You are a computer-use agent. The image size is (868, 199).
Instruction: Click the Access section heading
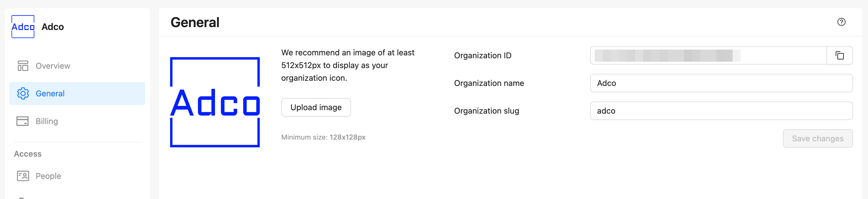[28, 154]
